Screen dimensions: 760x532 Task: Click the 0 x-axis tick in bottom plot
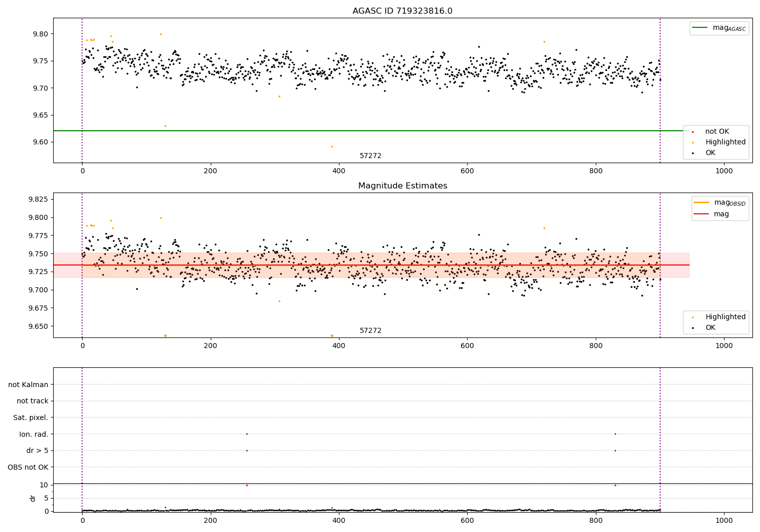click(x=82, y=521)
